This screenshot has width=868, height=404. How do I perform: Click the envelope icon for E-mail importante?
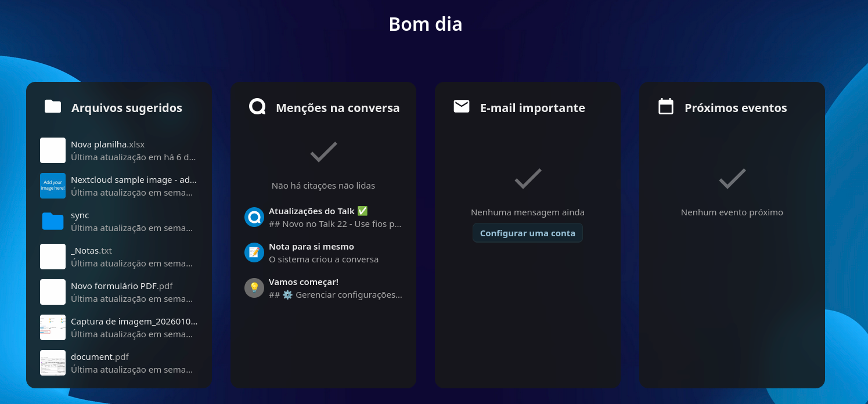pos(462,107)
